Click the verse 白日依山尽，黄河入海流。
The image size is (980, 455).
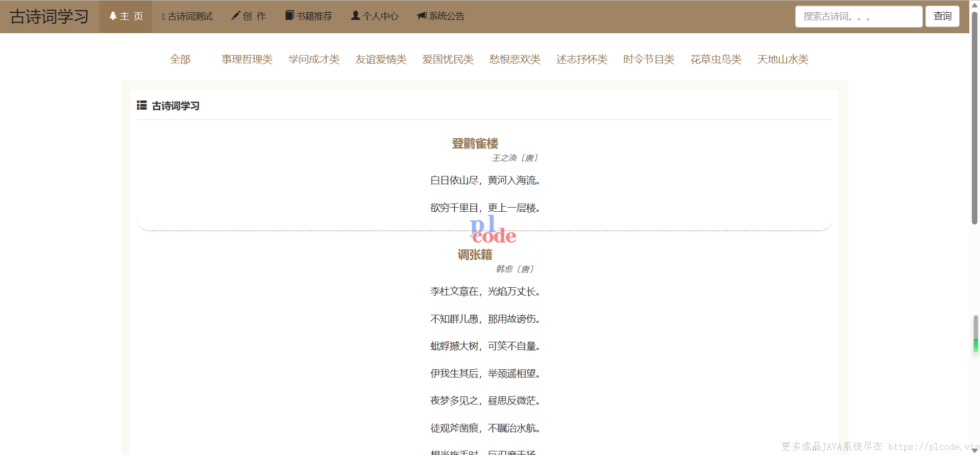point(485,180)
